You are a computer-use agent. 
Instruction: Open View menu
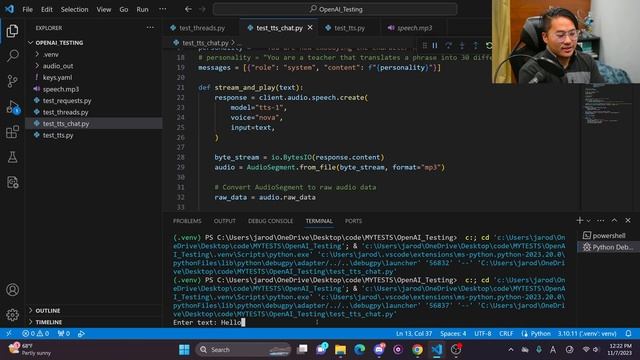coord(104,9)
